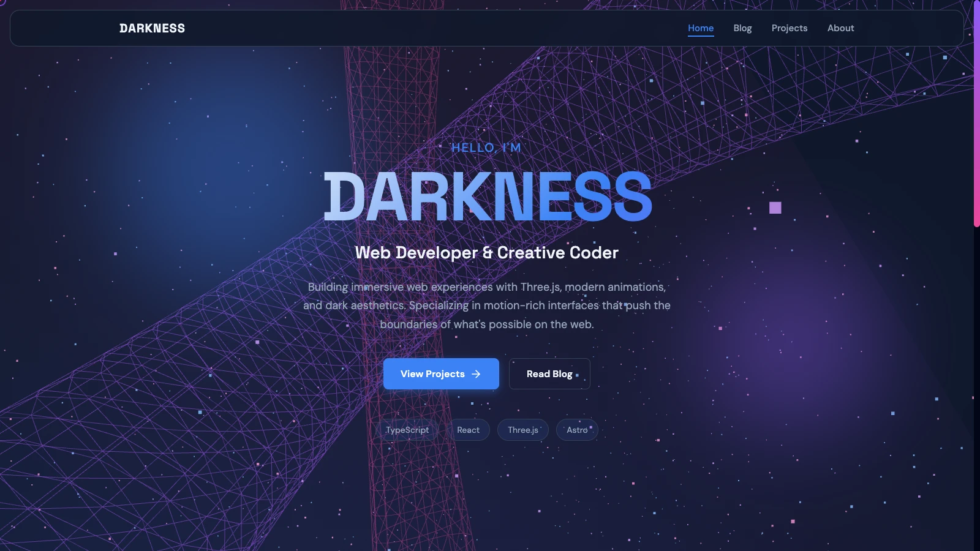Select the React tag chip
Viewport: 980px width, 551px height.
[x=468, y=430]
